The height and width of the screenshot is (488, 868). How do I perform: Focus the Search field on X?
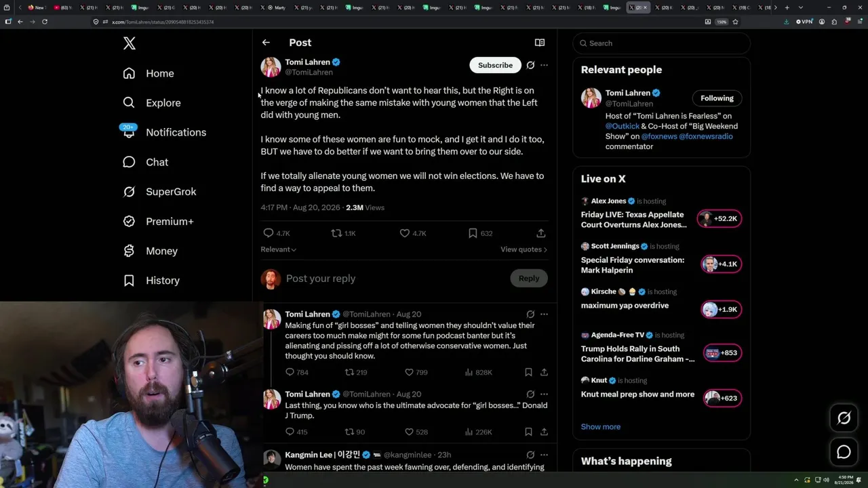(662, 43)
